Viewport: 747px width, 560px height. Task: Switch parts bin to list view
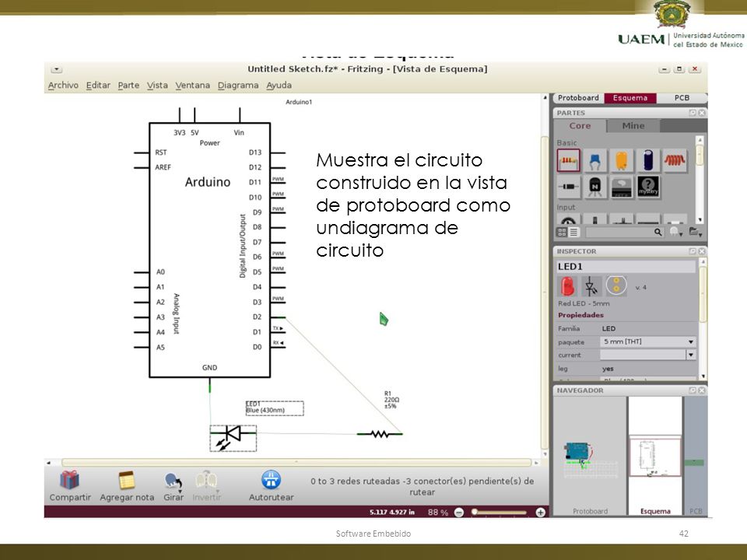click(x=573, y=232)
